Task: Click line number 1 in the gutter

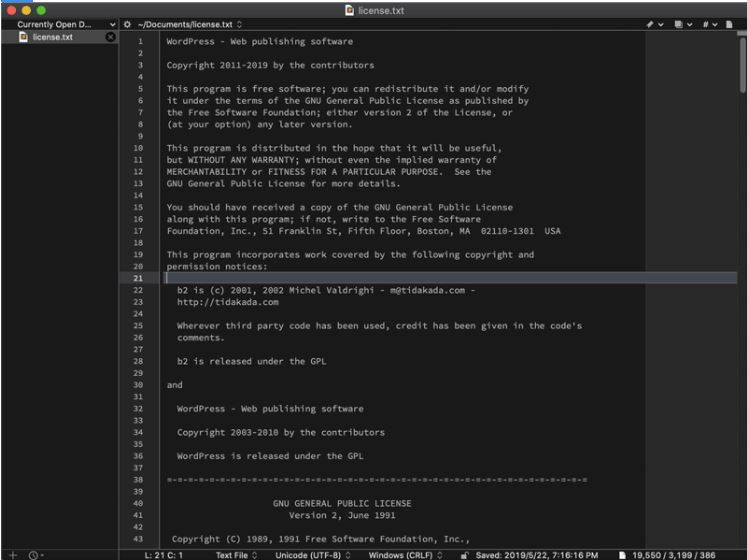Action: click(140, 41)
